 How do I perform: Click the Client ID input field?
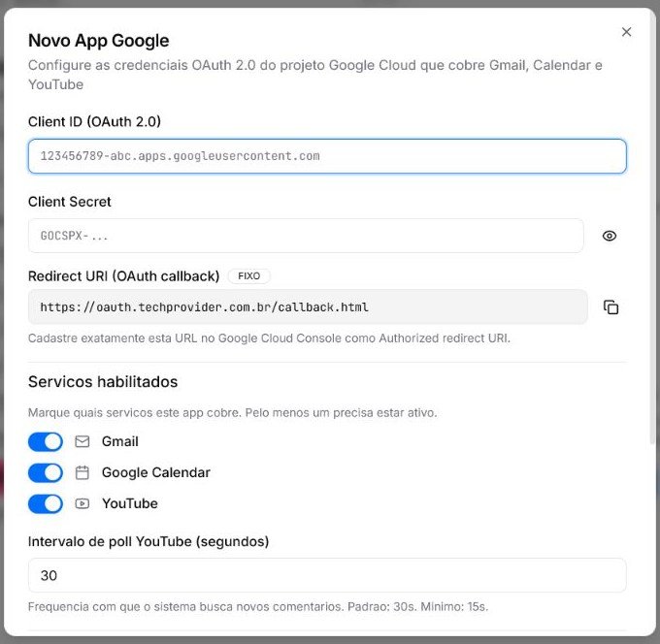pos(327,156)
